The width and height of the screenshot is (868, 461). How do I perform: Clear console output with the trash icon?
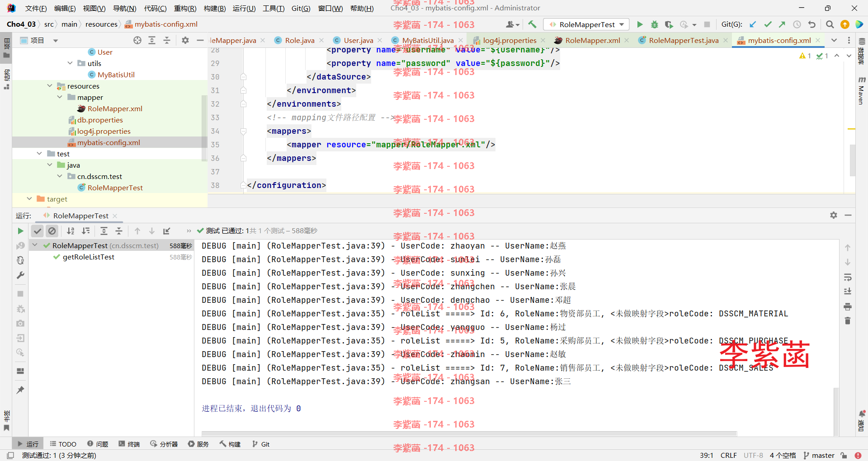point(848,321)
